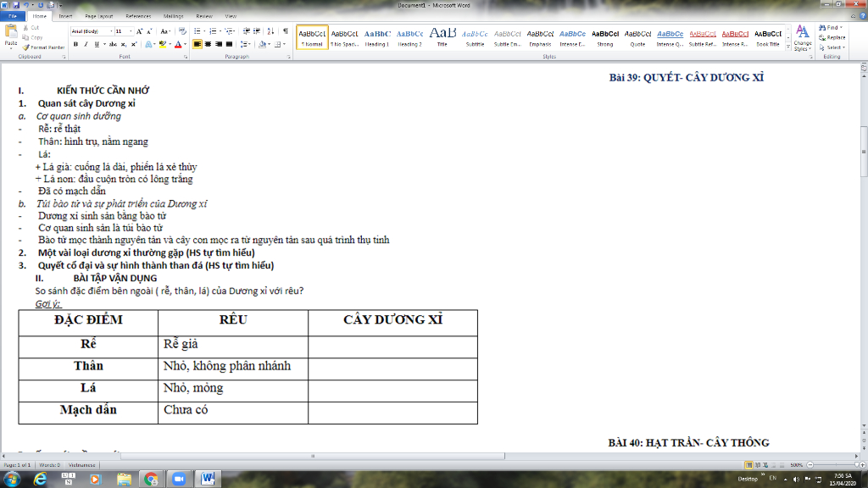Switch to the References tab
Screen dimensions: 868x488
pyautogui.click(x=138, y=16)
